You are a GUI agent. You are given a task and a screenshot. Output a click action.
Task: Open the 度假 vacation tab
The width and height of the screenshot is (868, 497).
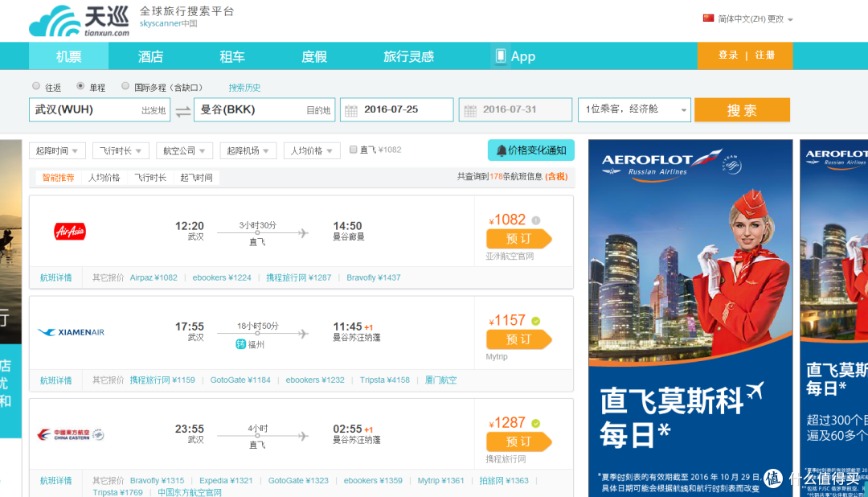click(314, 56)
